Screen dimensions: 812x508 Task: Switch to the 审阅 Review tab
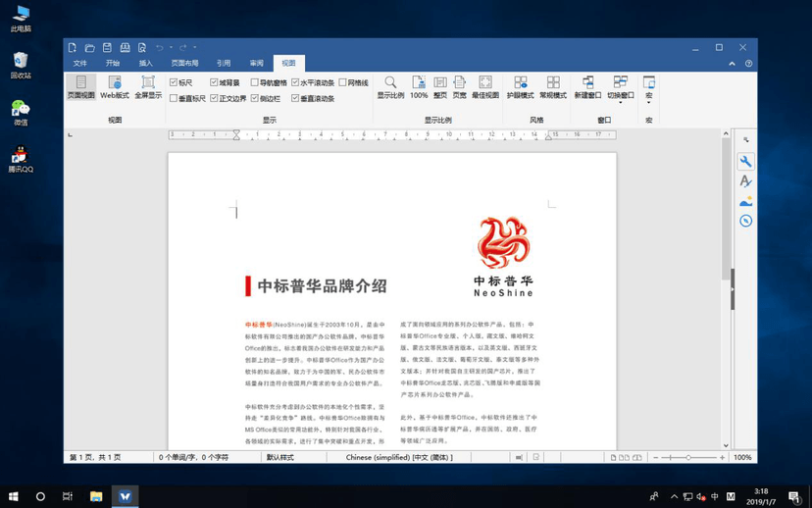[x=256, y=63]
